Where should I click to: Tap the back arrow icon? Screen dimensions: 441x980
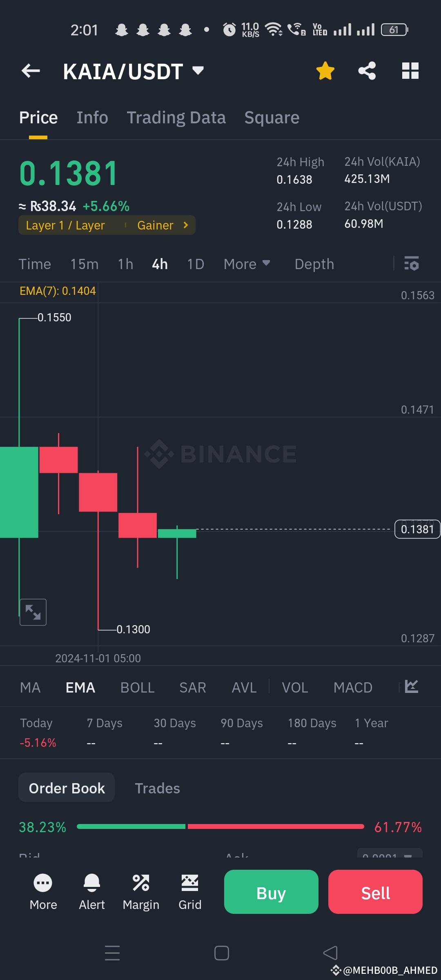pyautogui.click(x=31, y=71)
